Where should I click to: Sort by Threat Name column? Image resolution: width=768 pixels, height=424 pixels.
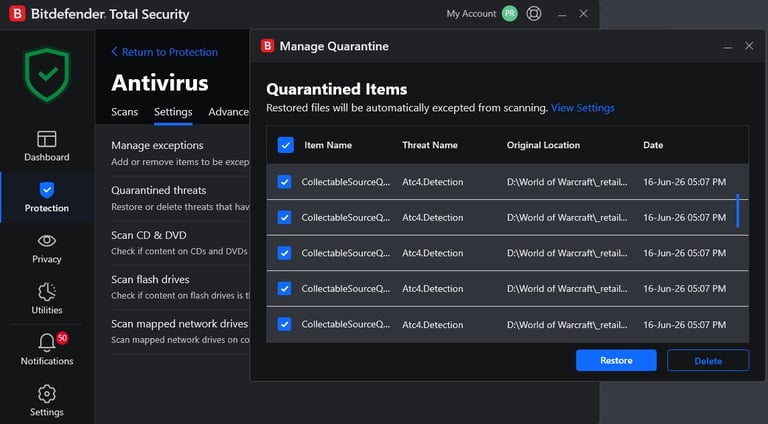[430, 145]
